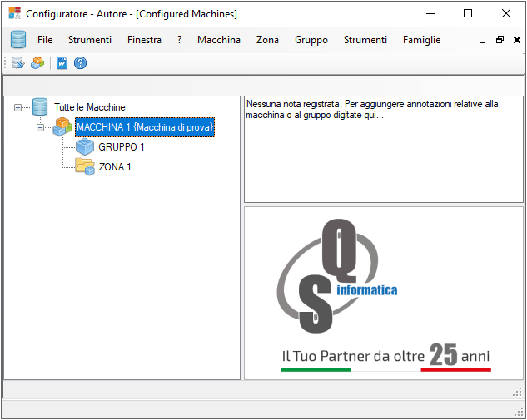527x420 pixels.
Task: Click the toolbar grip handle
Action: [x=5, y=62]
